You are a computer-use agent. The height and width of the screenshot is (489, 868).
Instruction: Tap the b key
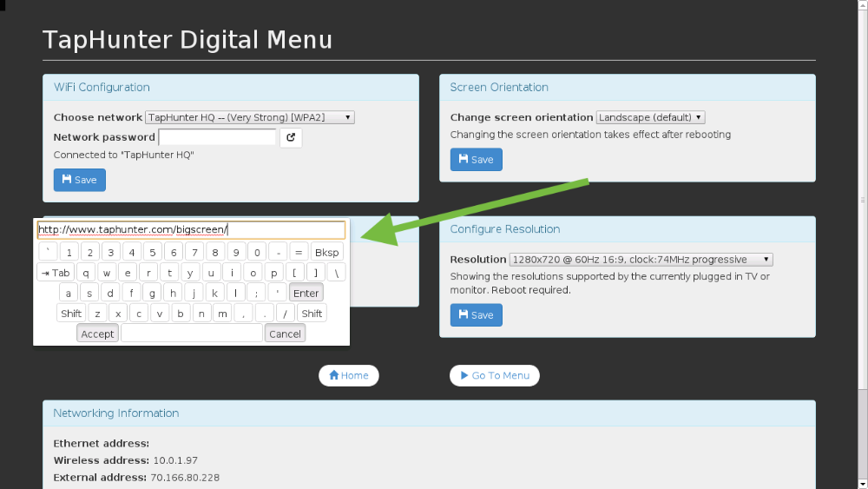click(181, 314)
